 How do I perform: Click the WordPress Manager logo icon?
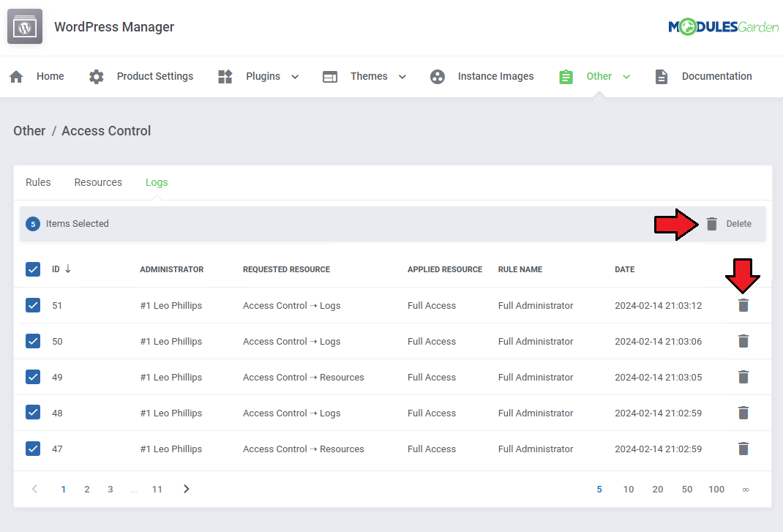coord(25,26)
